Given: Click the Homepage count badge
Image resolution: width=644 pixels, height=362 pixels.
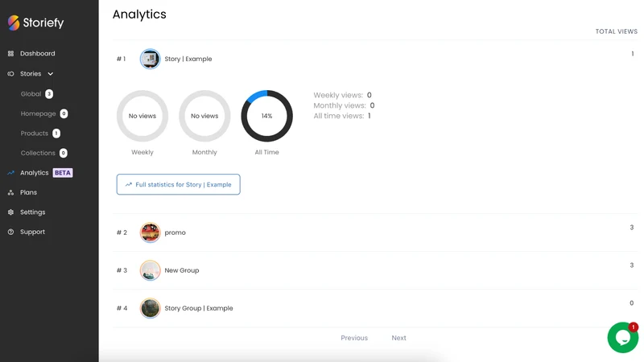Looking at the screenshot, I should [64, 113].
